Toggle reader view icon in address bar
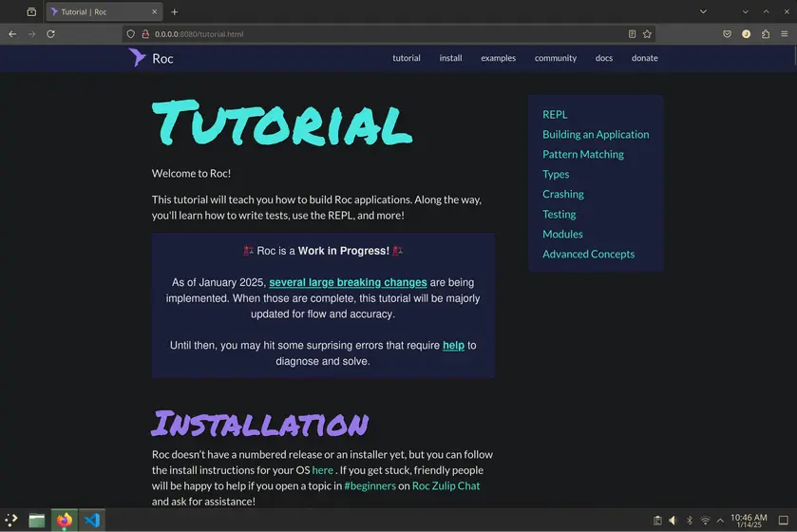797x532 pixels. click(632, 34)
